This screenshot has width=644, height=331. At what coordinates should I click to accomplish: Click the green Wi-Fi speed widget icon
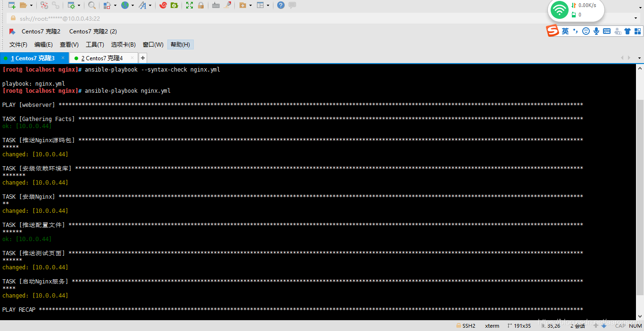(x=560, y=10)
